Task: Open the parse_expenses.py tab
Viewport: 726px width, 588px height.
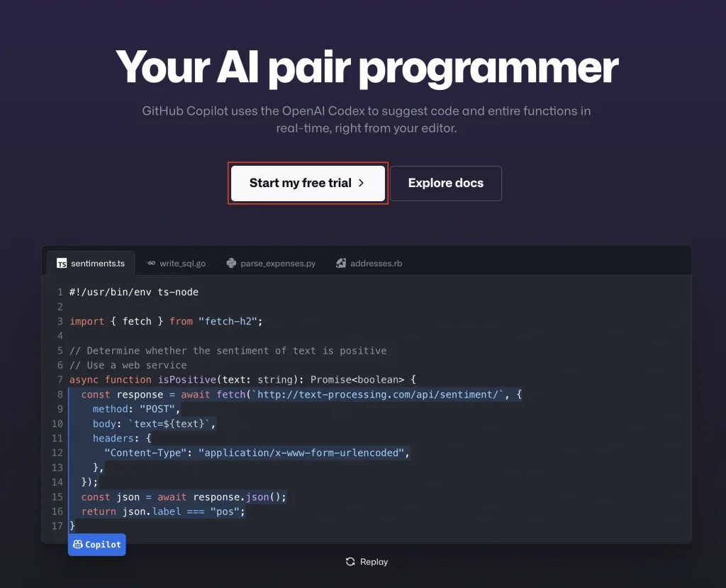Action: coord(278,264)
